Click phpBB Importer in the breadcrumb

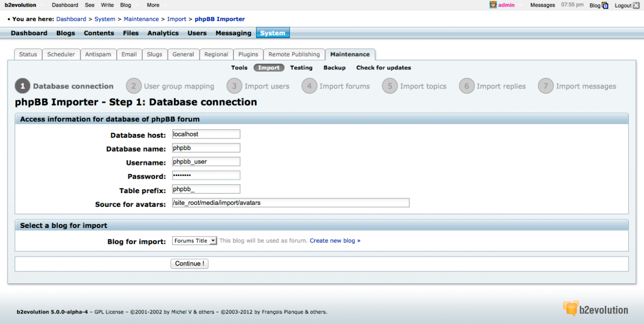pyautogui.click(x=220, y=19)
